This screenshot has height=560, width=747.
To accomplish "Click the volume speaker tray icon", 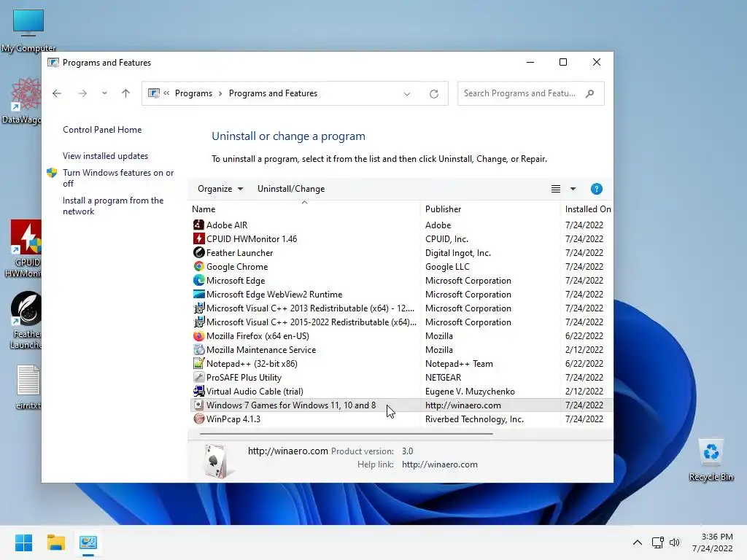I will tap(675, 542).
